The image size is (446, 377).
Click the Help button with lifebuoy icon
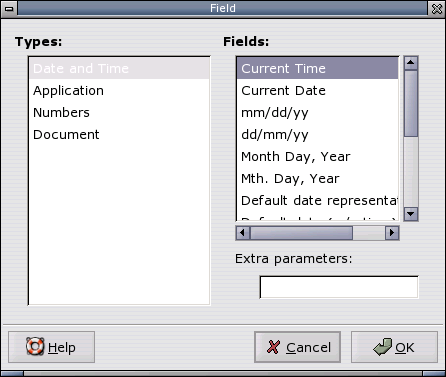(x=51, y=347)
